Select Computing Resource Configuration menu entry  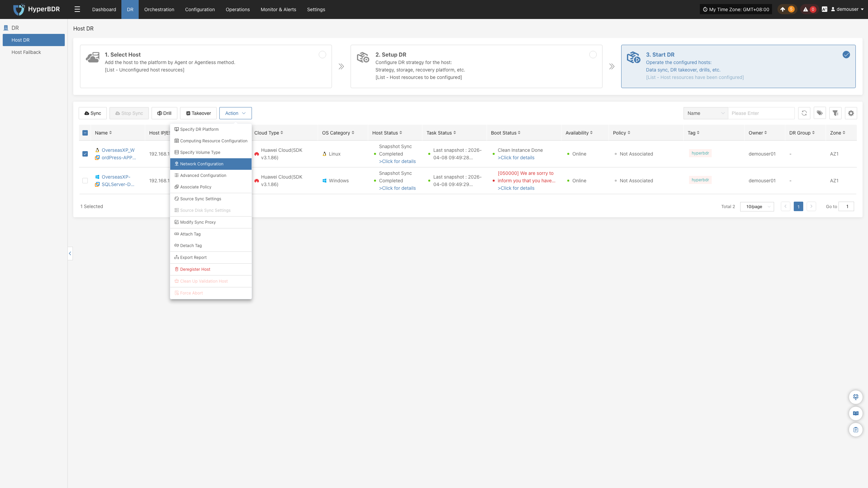(211, 141)
